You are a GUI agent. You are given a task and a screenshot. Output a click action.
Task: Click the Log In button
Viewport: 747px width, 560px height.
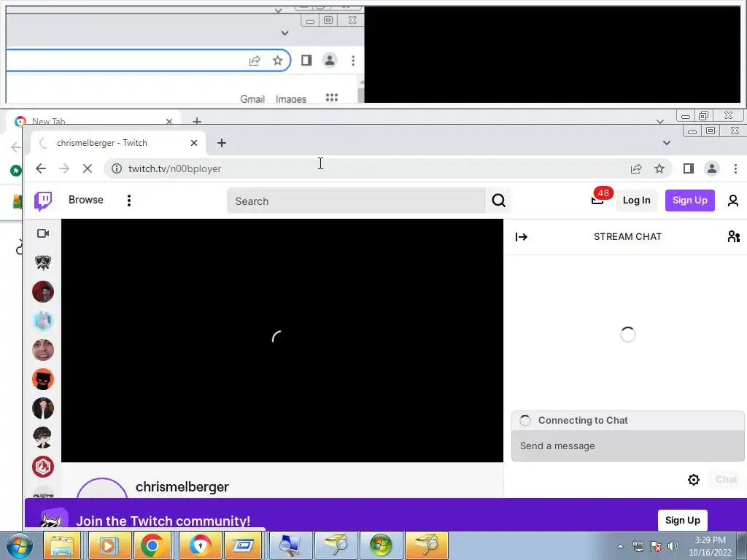636,201
